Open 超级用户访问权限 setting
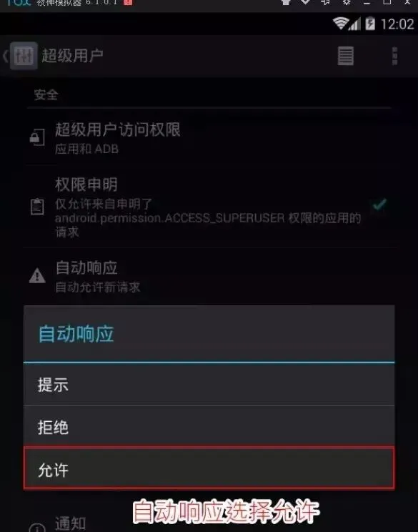 pos(209,138)
